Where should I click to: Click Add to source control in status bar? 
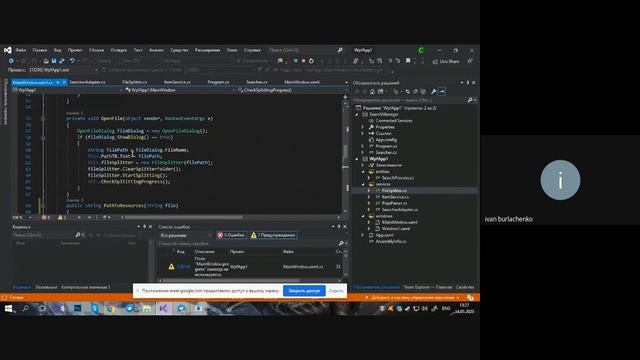tap(412, 298)
